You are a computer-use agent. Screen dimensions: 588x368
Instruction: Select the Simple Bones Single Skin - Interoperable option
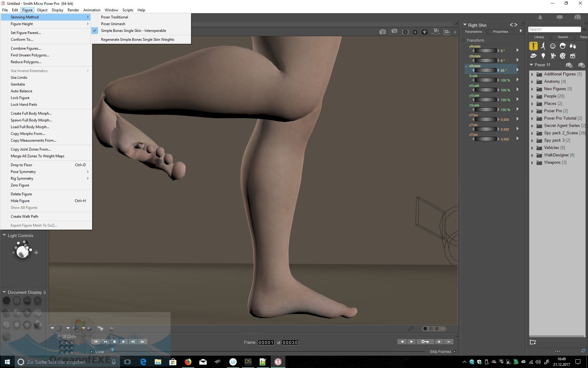pos(141,31)
